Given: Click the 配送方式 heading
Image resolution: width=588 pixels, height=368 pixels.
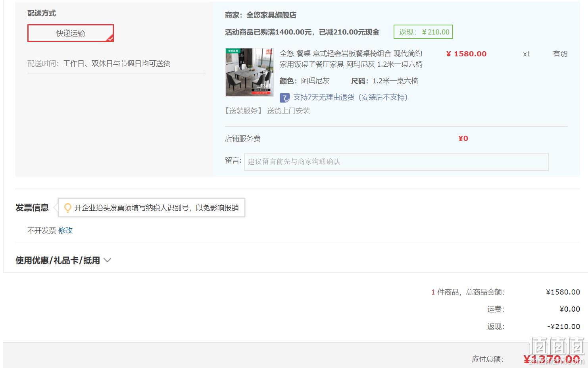Looking at the screenshot, I should pyautogui.click(x=42, y=13).
